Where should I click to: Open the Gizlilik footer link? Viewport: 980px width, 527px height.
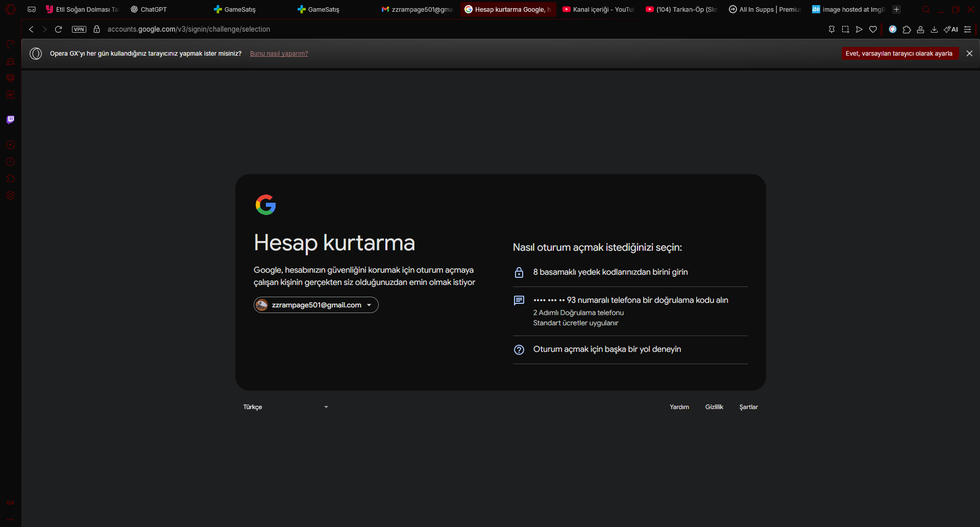(714, 407)
